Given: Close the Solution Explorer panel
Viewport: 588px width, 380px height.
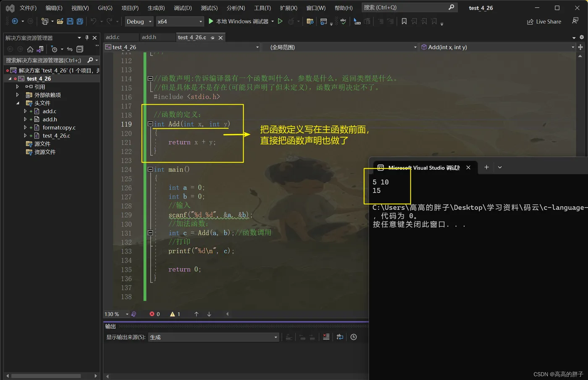Looking at the screenshot, I should [x=95, y=38].
